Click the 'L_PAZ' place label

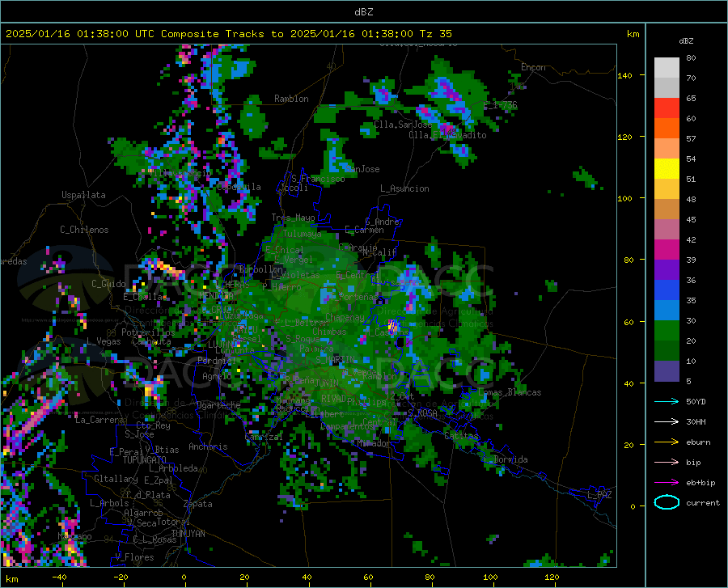tap(599, 495)
